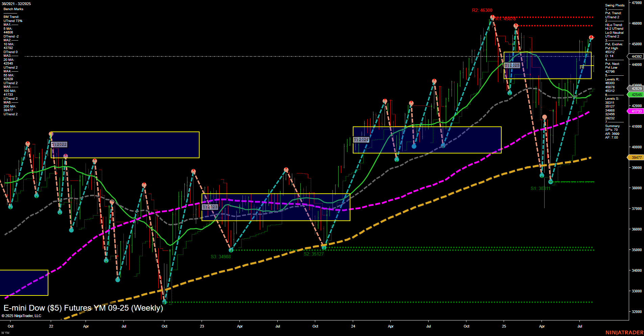Click the 38/2021 - 32/2025 date range label
Screen dimensions: 644x336
[x=16, y=3]
